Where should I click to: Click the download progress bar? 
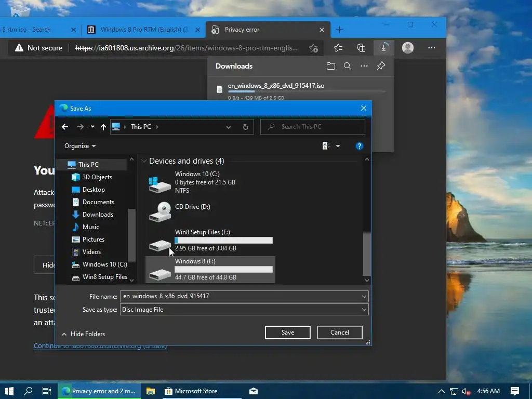point(307,91)
